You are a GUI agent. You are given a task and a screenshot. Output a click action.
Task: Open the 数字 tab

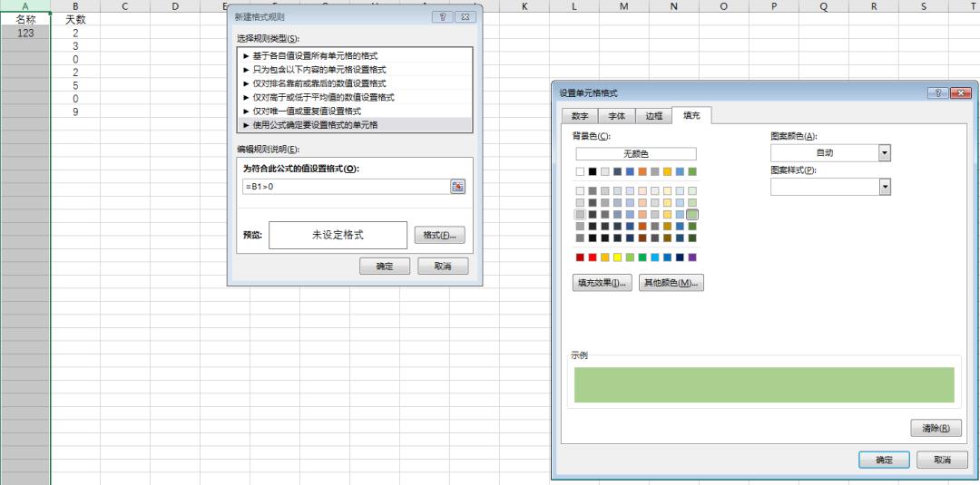[580, 116]
